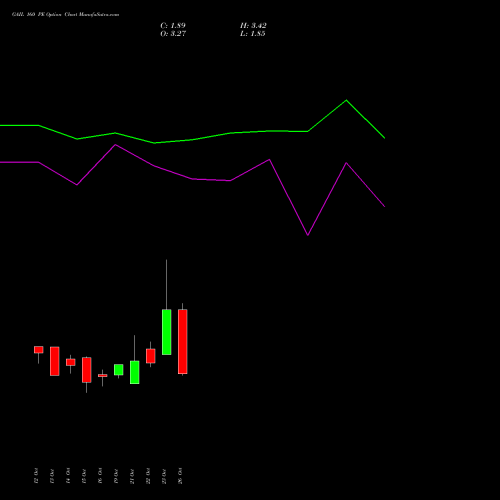Select the 16 Oct date label
The width and height of the screenshot is (500, 500).
(x=100, y=476)
